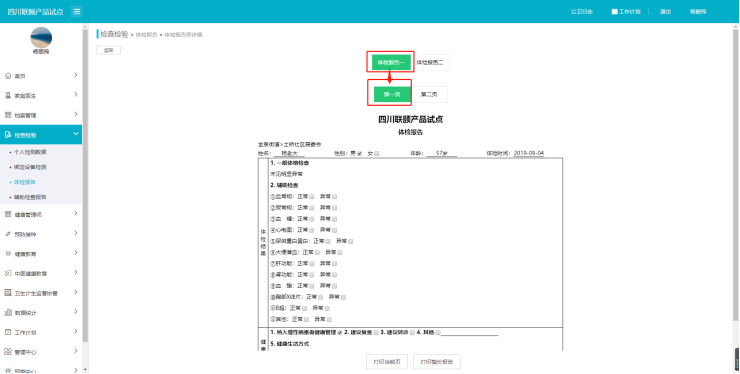
Task: Check 心电图 正常 checkbox
Action: pos(311,230)
